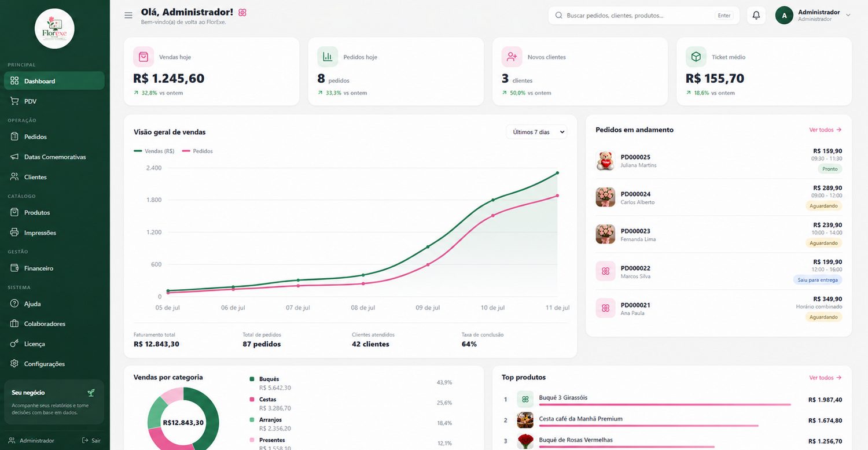Click the Saiu para entrega badge
The image size is (868, 450).
point(817,280)
